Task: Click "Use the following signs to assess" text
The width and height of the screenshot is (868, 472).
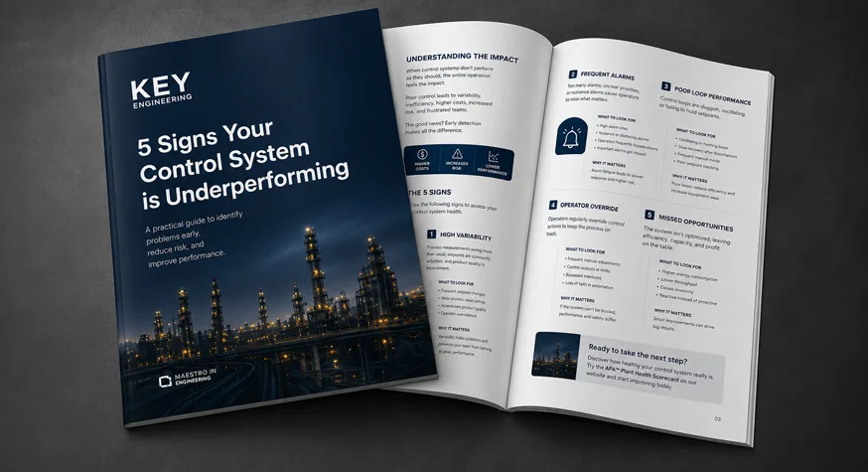Action: point(454,209)
